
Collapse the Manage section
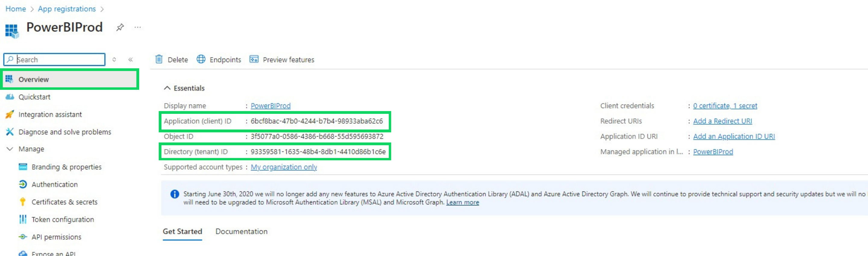[x=10, y=149]
